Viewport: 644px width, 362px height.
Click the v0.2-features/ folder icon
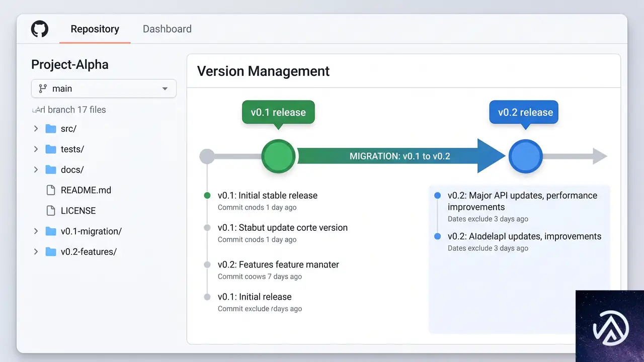[51, 252]
